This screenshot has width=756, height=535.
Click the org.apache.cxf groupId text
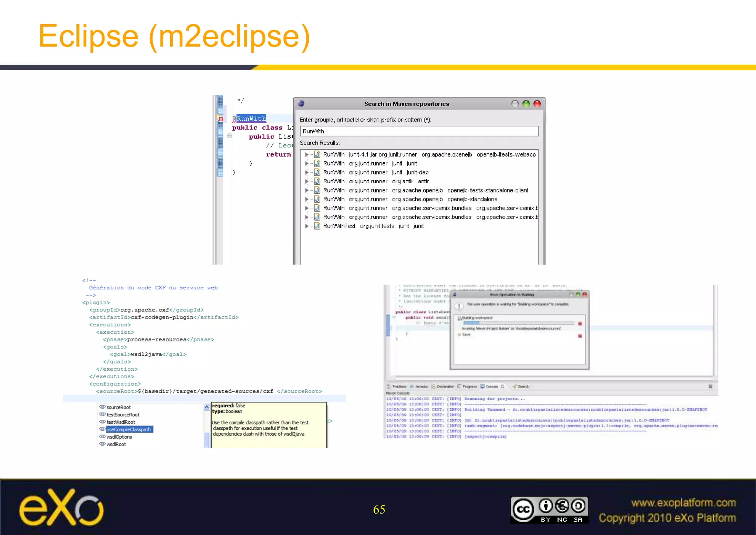(145, 310)
